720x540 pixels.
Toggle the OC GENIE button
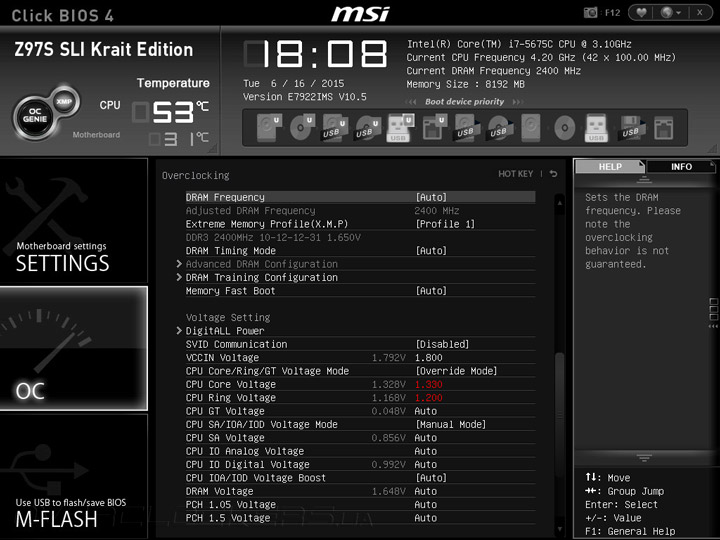[x=35, y=118]
